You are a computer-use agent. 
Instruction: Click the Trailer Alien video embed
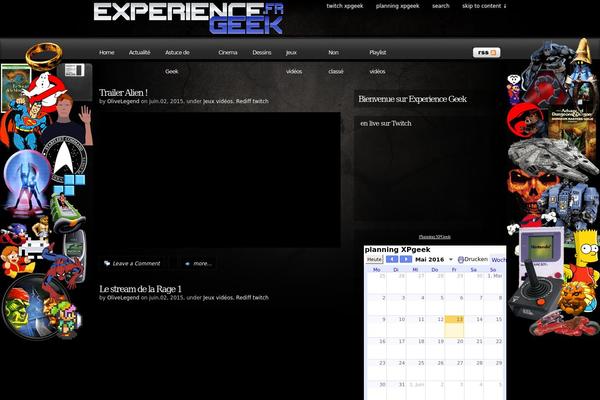coord(220,180)
